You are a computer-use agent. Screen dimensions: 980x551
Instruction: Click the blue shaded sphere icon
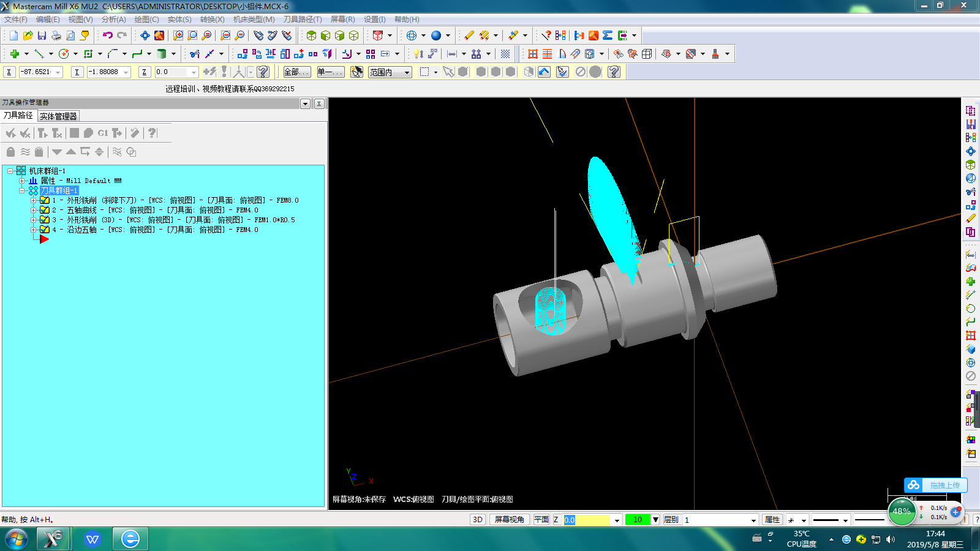436,36
